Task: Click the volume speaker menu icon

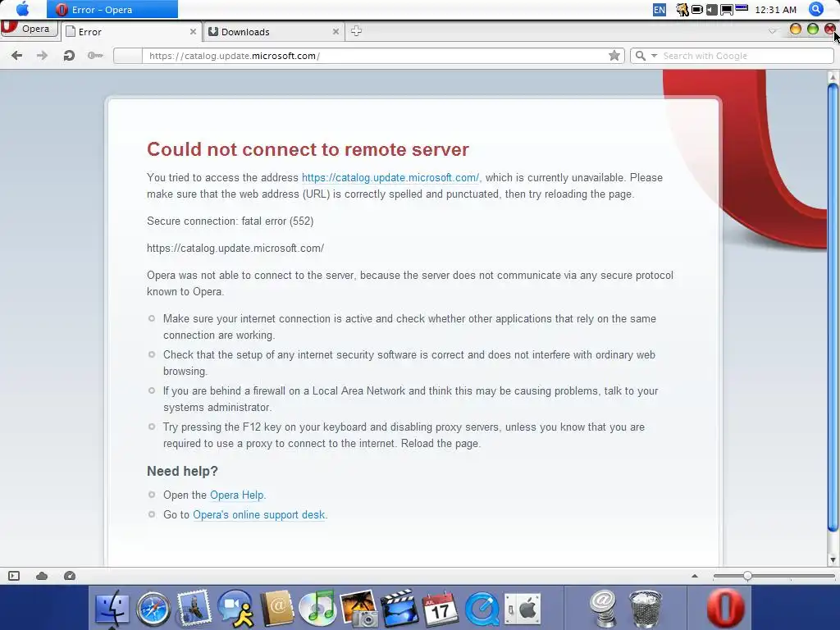Action: pyautogui.click(x=711, y=10)
